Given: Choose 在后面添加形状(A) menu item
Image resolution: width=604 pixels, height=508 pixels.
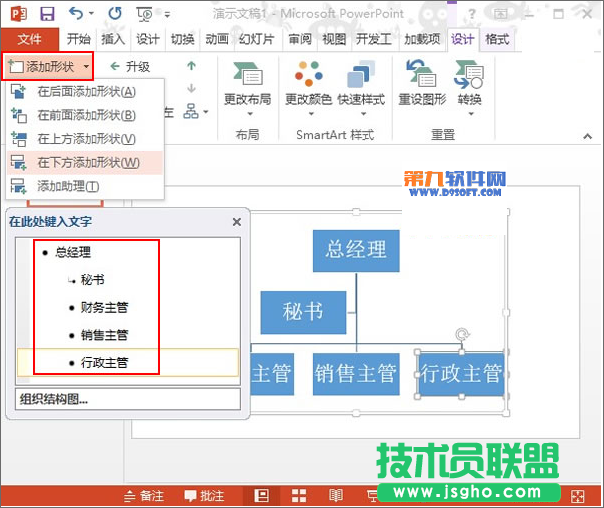Looking at the screenshot, I should 85,92.
